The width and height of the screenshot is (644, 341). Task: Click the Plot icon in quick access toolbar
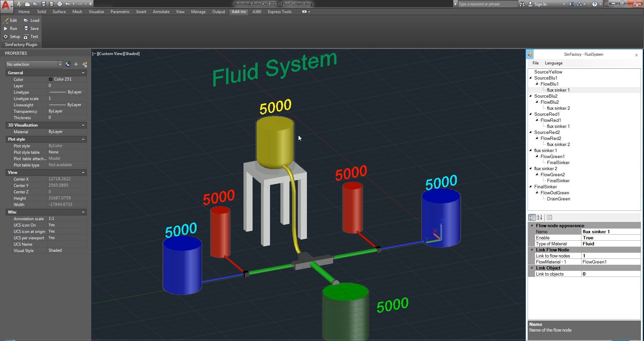click(x=60, y=4)
